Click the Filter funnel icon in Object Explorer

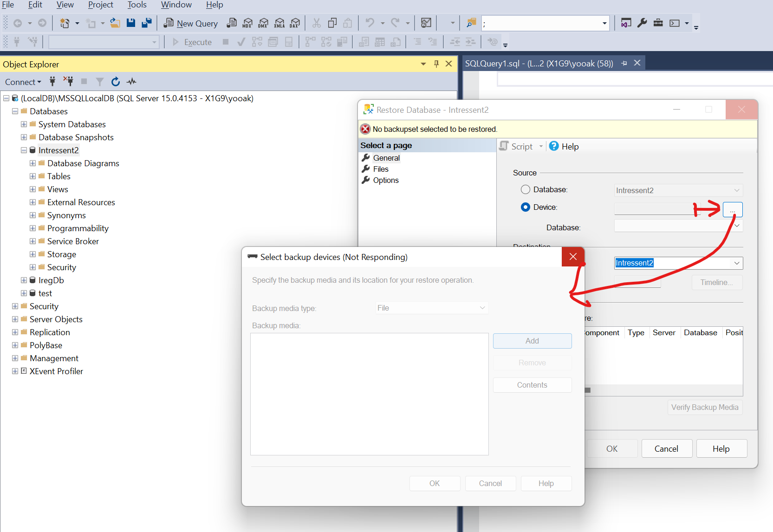(99, 82)
